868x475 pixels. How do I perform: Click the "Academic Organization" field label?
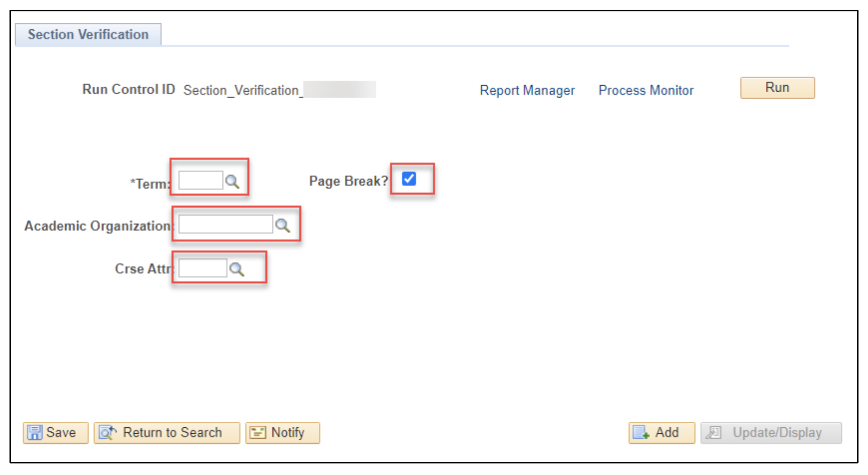97,226
